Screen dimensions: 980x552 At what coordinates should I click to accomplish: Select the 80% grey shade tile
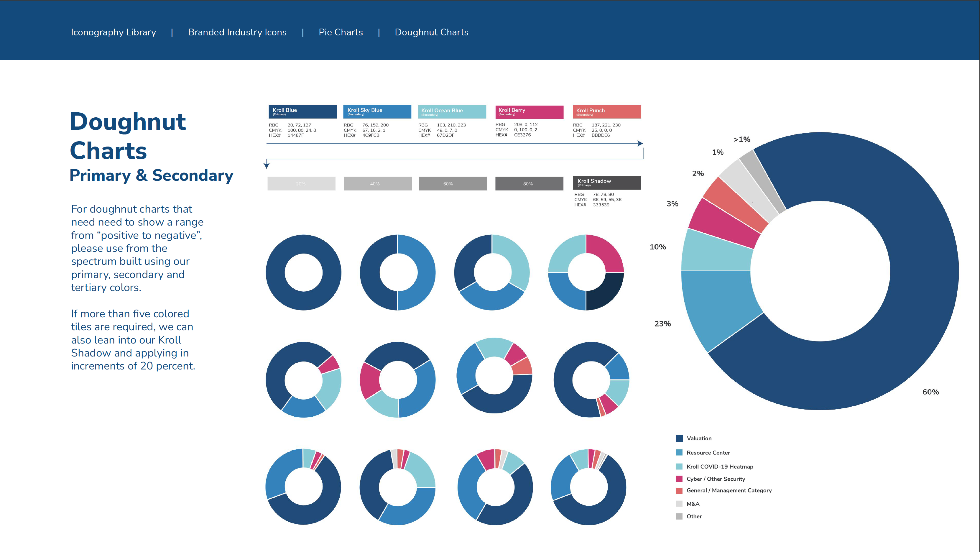click(x=529, y=184)
